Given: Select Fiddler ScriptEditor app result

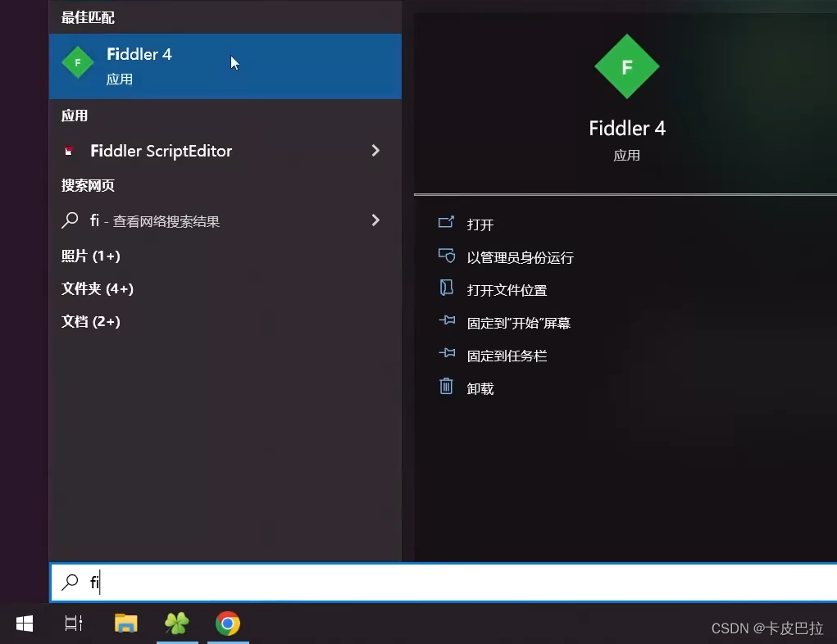Looking at the screenshot, I should (225, 151).
